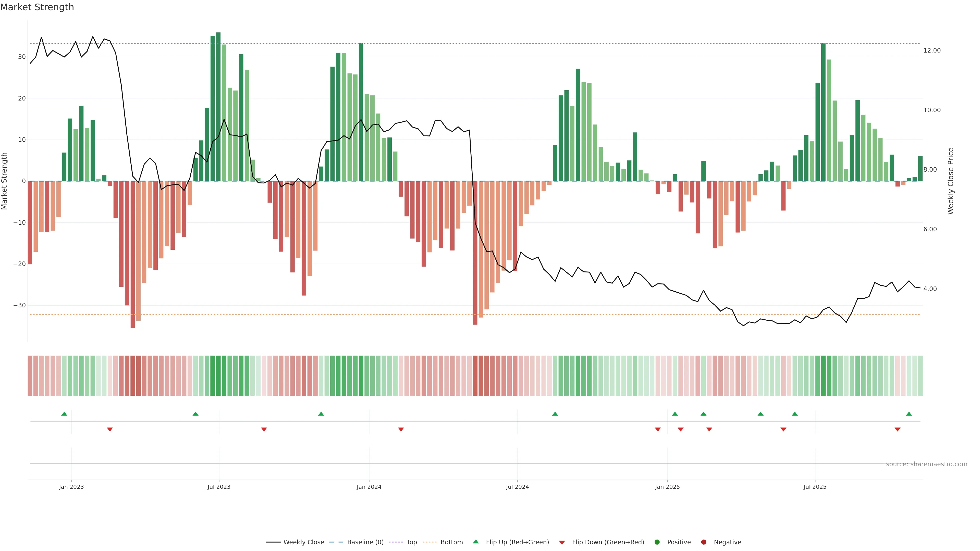Click the green Flip Up legend triangle
This screenshot has width=980, height=551.
pyautogui.click(x=475, y=542)
